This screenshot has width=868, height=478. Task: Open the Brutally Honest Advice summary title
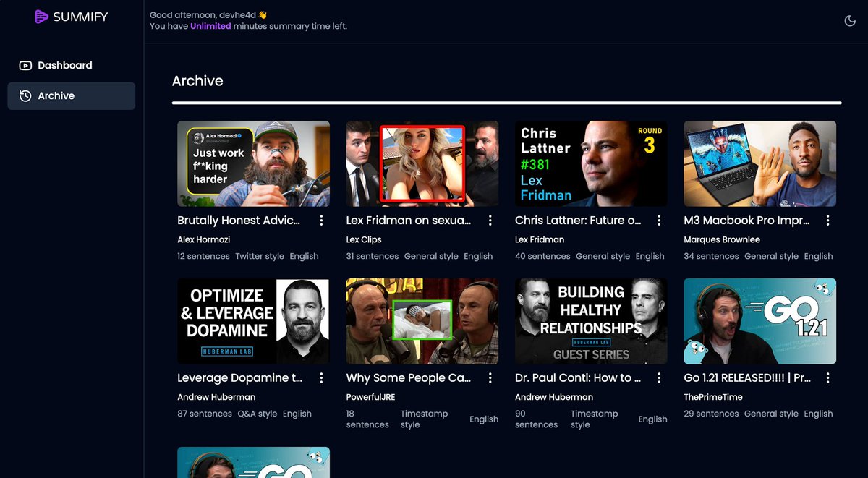[239, 221]
